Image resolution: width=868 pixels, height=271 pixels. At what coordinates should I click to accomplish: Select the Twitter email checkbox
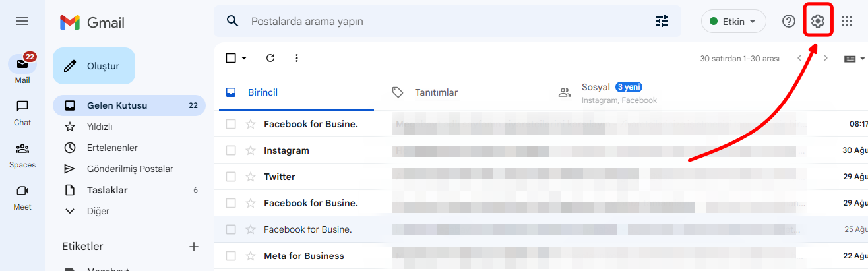point(231,177)
